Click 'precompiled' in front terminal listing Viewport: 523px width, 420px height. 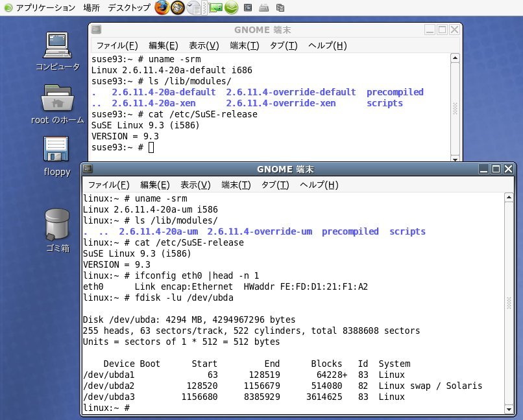350,231
